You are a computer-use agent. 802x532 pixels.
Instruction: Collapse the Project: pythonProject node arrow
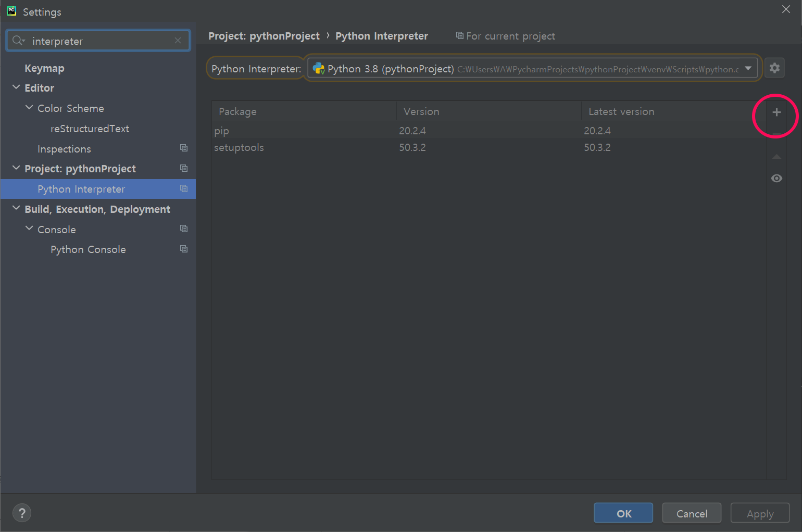pos(16,168)
